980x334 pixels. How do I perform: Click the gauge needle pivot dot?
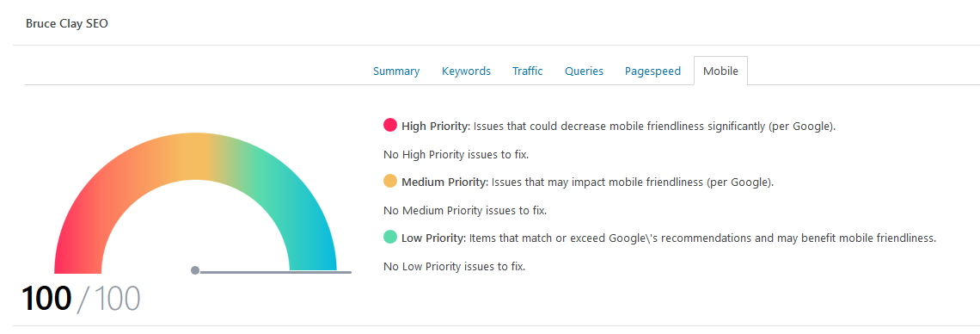(195, 270)
